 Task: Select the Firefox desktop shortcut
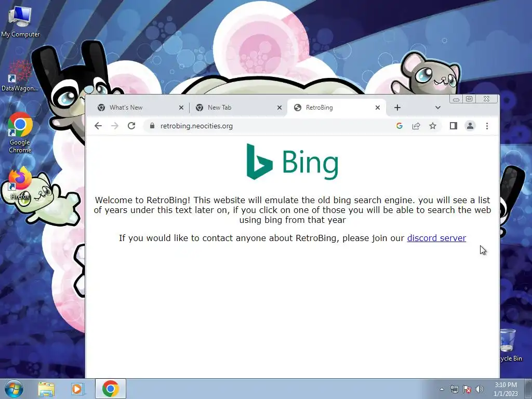pyautogui.click(x=20, y=183)
